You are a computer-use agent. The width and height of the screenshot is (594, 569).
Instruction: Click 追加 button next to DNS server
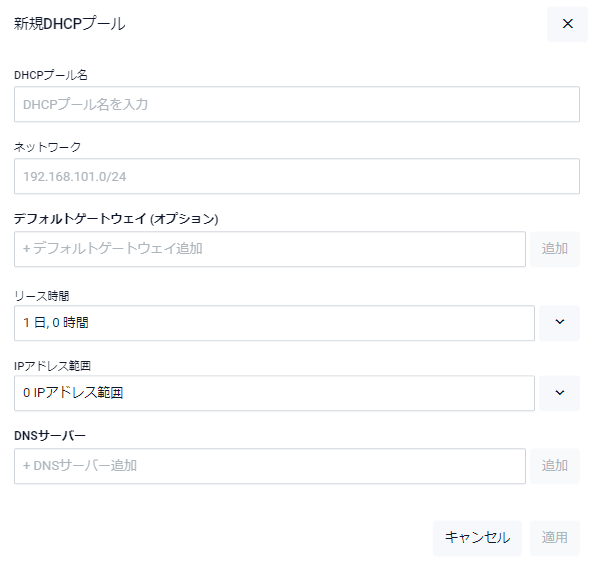(x=555, y=466)
